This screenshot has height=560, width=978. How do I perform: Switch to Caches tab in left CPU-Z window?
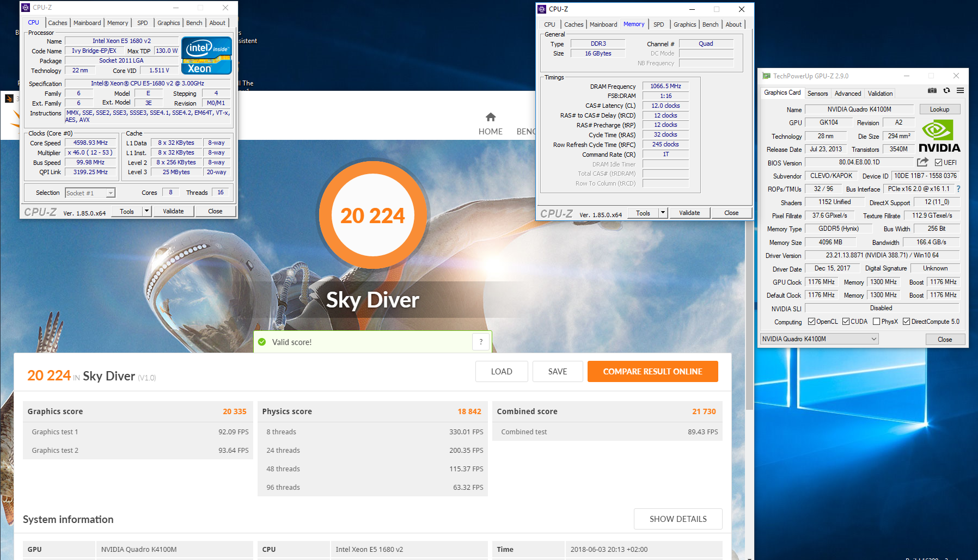coord(57,23)
